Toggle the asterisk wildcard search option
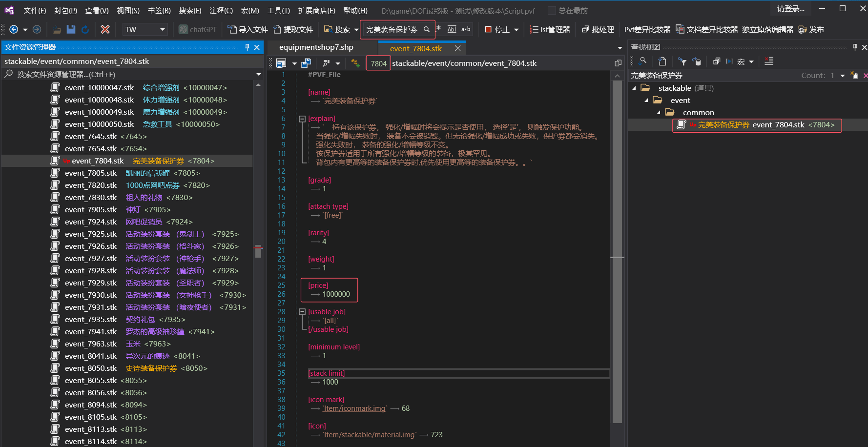The height and width of the screenshot is (447, 868). [x=438, y=29]
